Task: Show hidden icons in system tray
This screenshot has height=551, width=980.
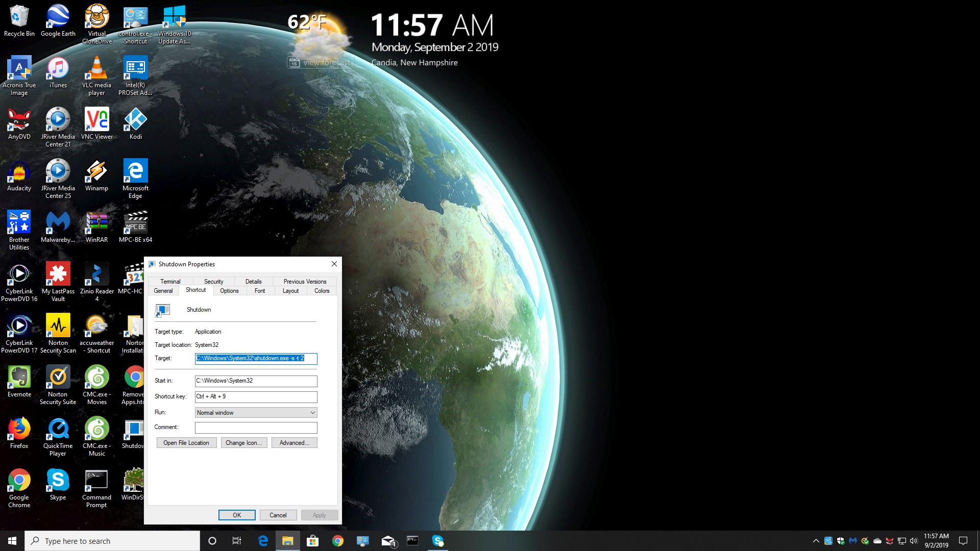Action: point(816,541)
